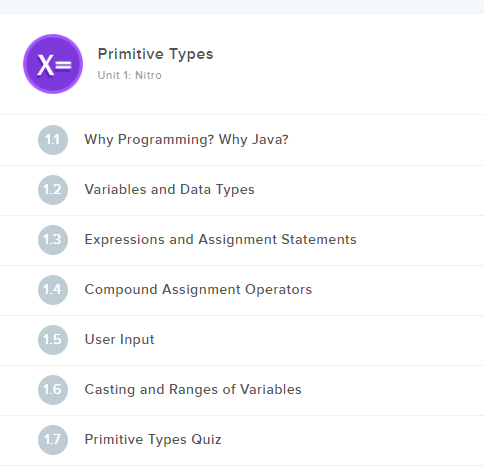
Task: Open Variables and Data Types lesson
Action: tap(169, 190)
